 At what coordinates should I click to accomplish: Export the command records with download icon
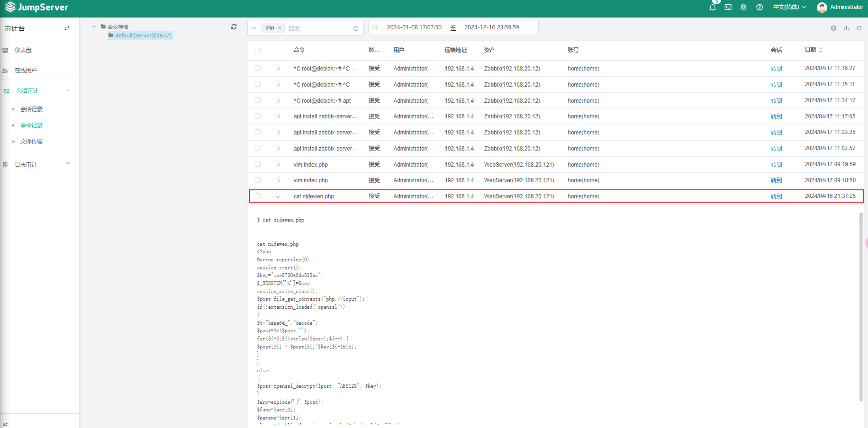pyautogui.click(x=846, y=28)
